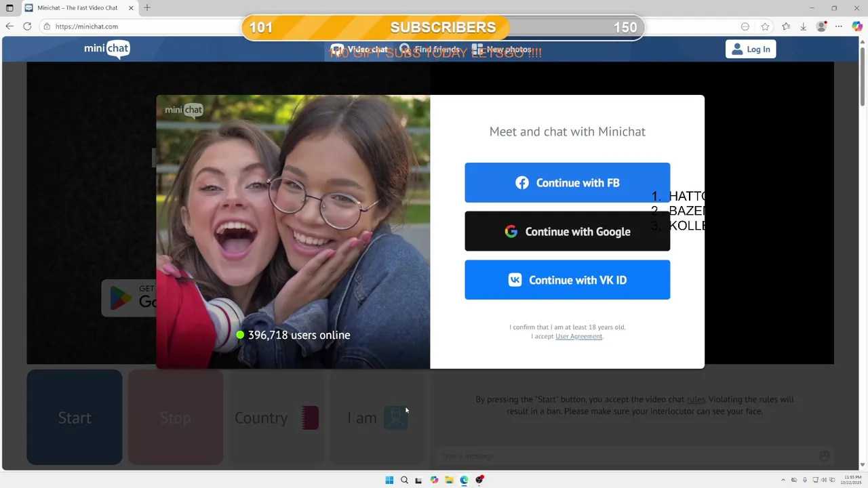Show hidden system tray icons chevron

click(x=783, y=480)
